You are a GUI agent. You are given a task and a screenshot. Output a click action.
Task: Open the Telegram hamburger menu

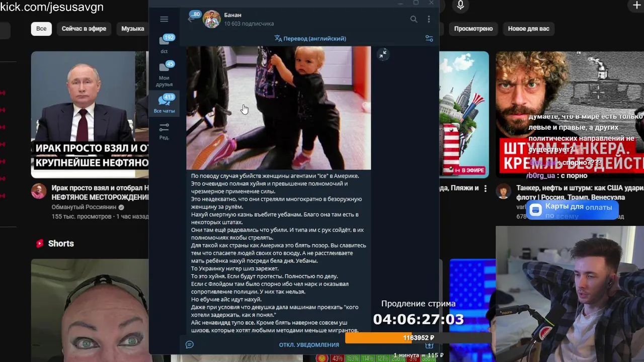point(164,19)
